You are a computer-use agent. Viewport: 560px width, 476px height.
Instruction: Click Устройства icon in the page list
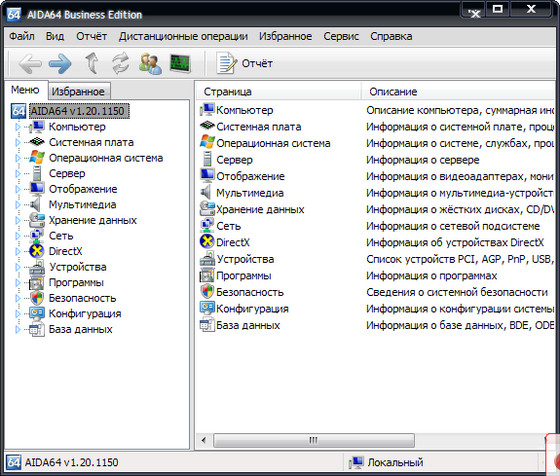coord(207,259)
